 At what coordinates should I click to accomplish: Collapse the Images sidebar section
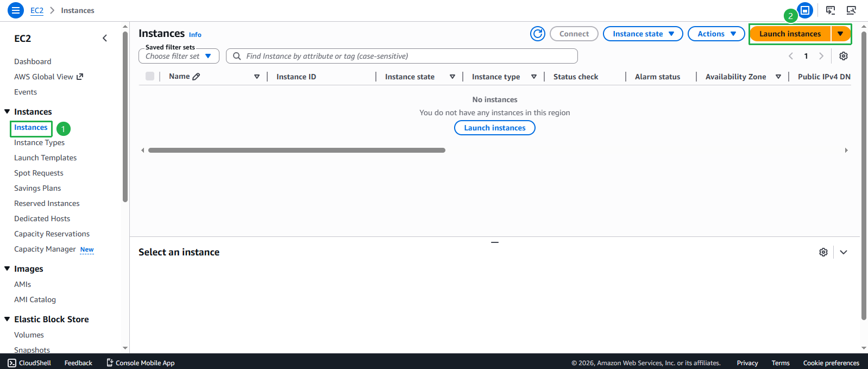coord(8,268)
